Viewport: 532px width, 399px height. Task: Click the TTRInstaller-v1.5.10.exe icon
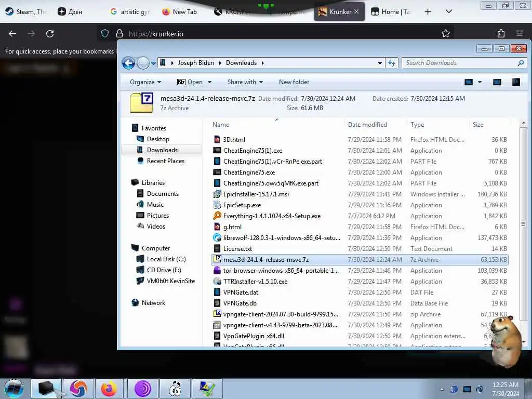[217, 281]
